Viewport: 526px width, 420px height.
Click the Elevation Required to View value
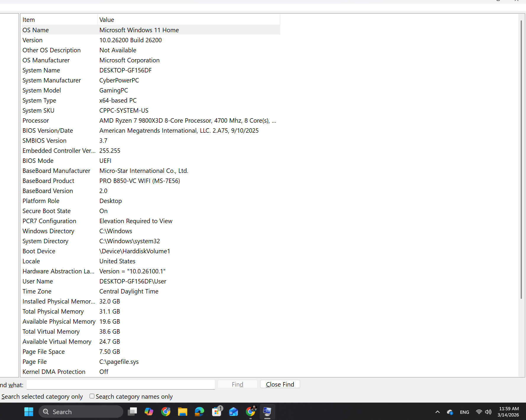pos(136,221)
